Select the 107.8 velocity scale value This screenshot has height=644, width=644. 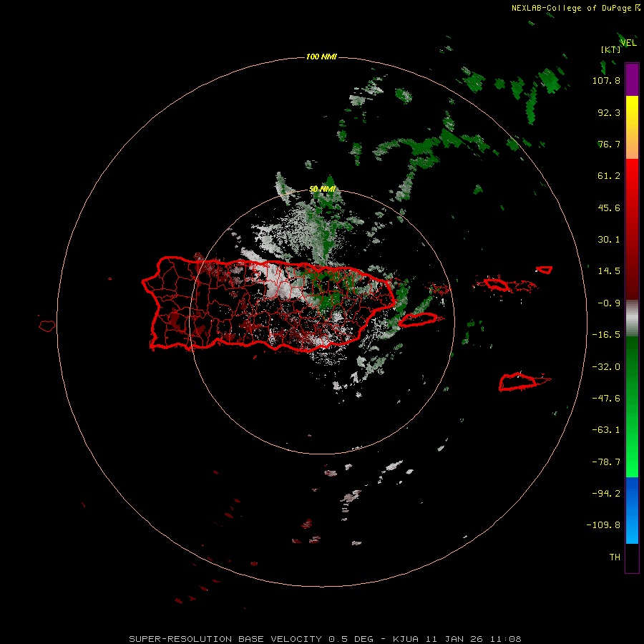(x=606, y=80)
